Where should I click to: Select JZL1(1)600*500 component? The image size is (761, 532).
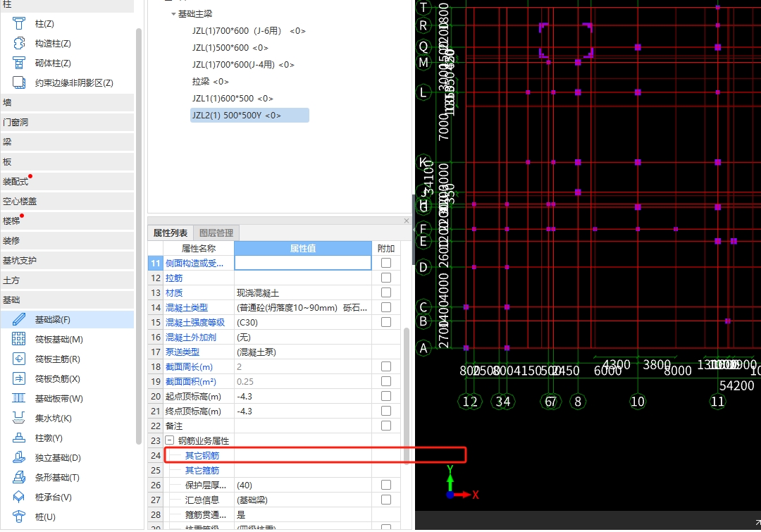click(233, 98)
